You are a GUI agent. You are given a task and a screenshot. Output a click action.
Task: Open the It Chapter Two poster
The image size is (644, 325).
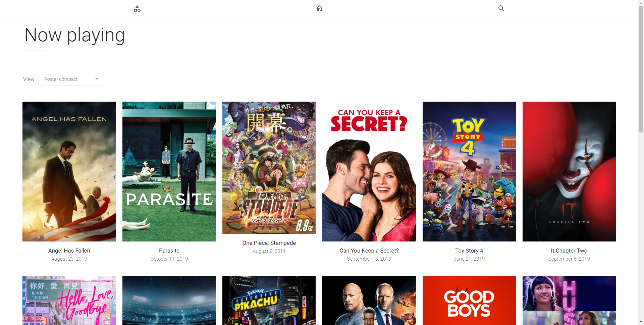click(569, 171)
